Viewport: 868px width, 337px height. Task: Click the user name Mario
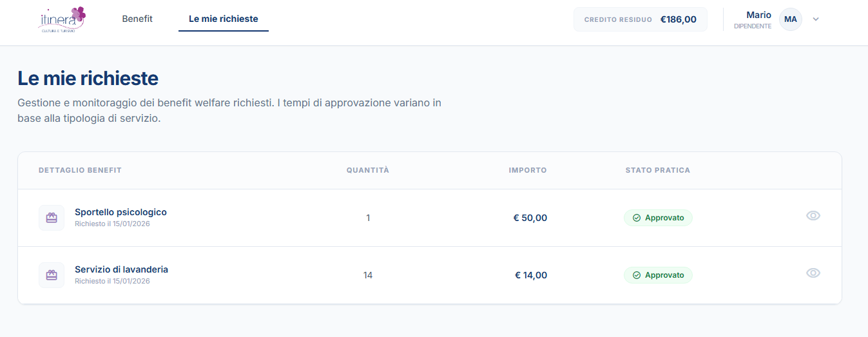tap(758, 15)
